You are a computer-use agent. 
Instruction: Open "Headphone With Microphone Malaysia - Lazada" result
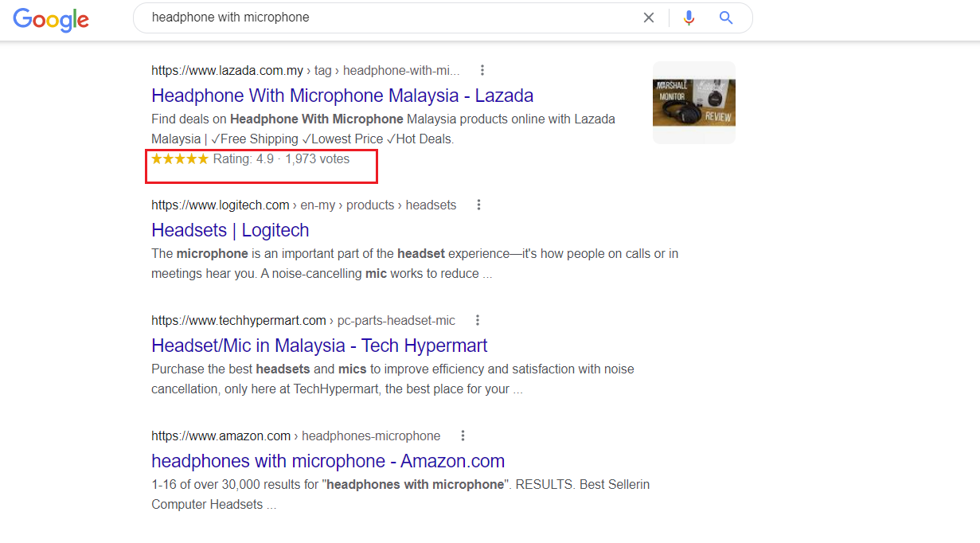[342, 96]
